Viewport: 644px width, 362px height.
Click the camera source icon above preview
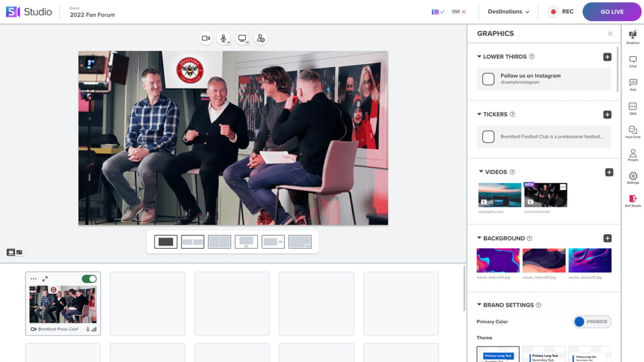click(206, 38)
